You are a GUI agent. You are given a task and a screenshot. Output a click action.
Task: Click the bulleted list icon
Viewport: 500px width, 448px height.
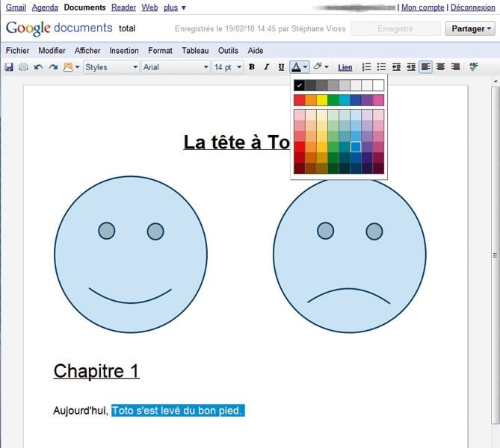(x=381, y=67)
